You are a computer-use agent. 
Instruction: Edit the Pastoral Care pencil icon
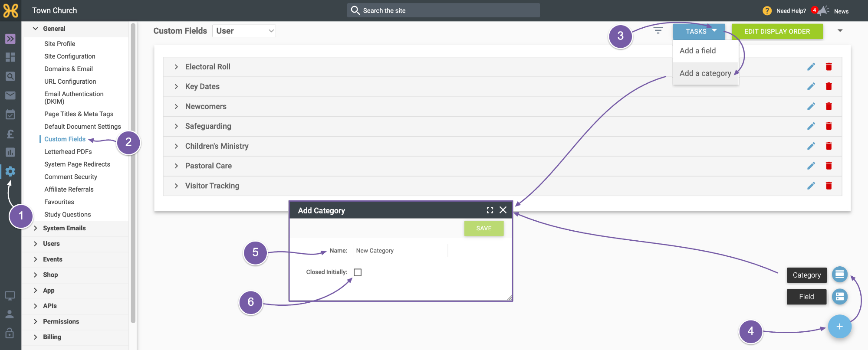[811, 166]
